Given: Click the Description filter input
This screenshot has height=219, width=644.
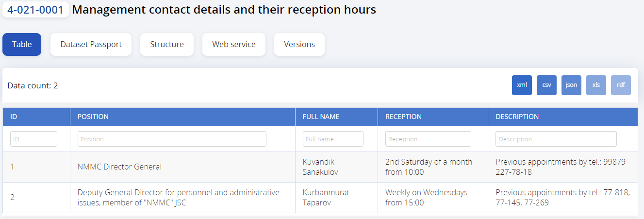Looking at the screenshot, I should point(556,139).
